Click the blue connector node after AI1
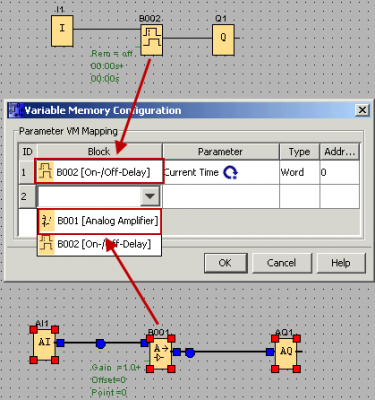 [x=101, y=344]
